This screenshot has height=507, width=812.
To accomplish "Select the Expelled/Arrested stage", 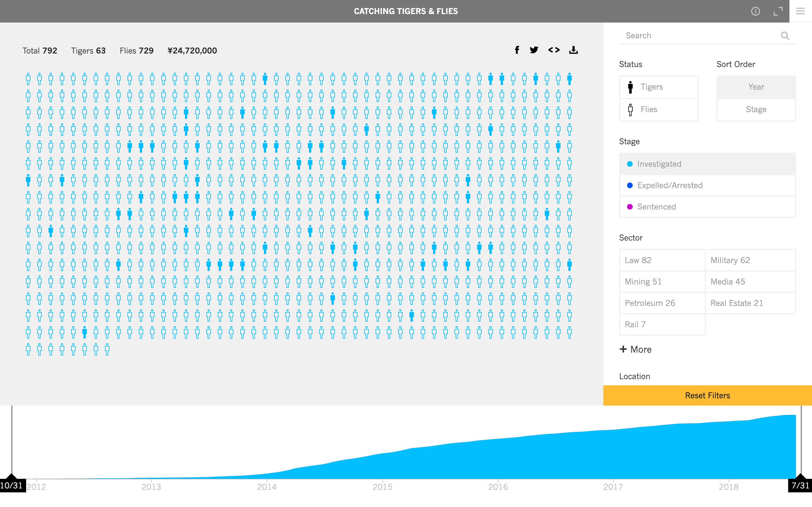I will point(707,185).
